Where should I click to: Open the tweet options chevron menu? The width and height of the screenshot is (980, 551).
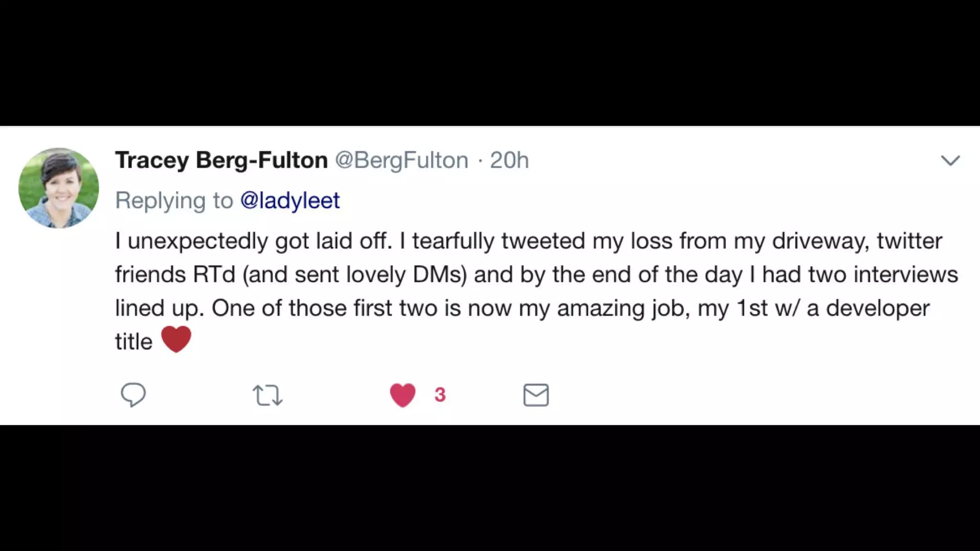pyautogui.click(x=950, y=160)
